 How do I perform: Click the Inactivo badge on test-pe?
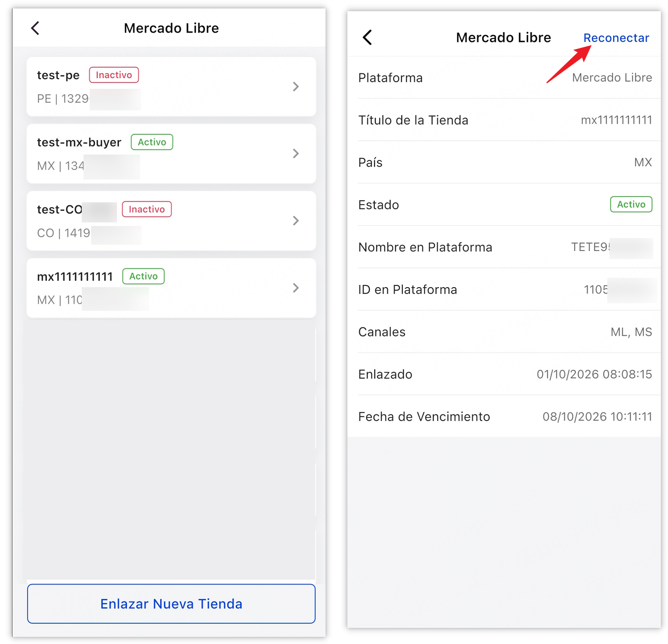tap(114, 75)
